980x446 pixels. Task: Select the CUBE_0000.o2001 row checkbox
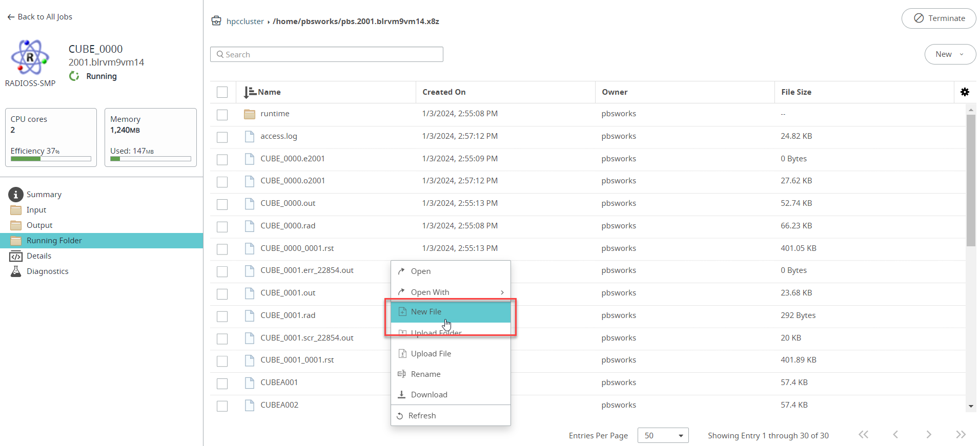[x=222, y=182]
